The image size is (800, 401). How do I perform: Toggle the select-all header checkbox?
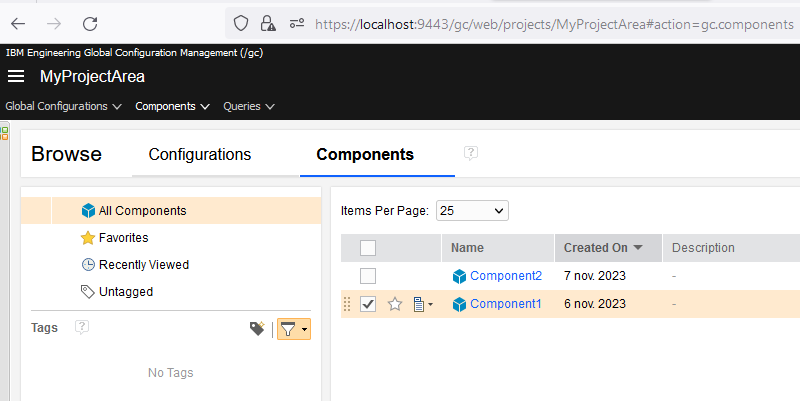pyautogui.click(x=368, y=248)
